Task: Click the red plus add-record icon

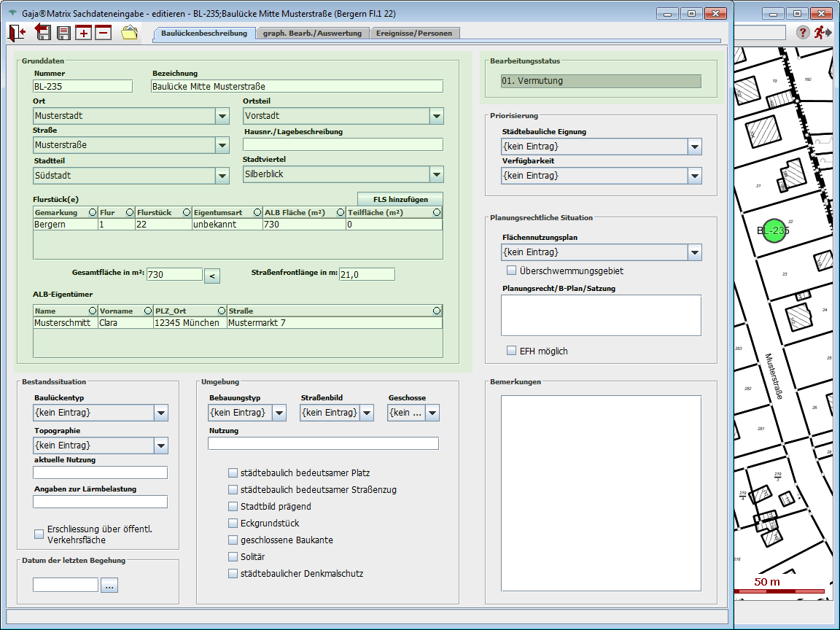Action: click(x=84, y=33)
